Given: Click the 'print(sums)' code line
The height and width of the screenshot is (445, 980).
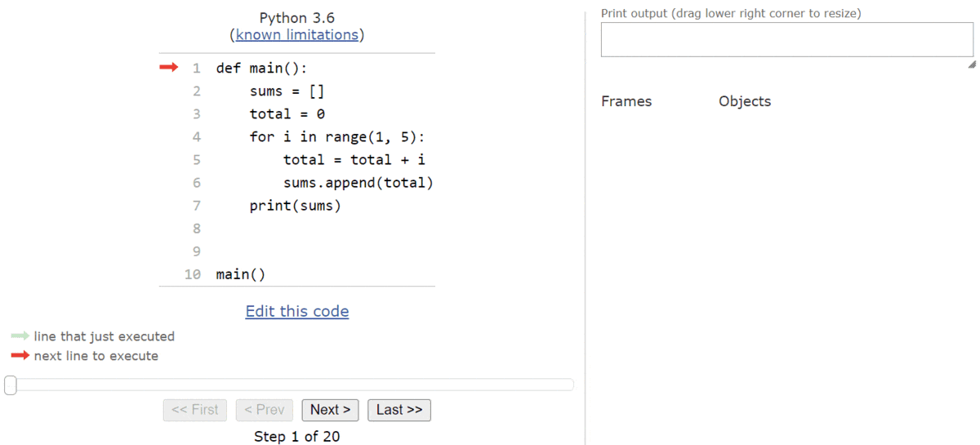Looking at the screenshot, I should (x=295, y=206).
